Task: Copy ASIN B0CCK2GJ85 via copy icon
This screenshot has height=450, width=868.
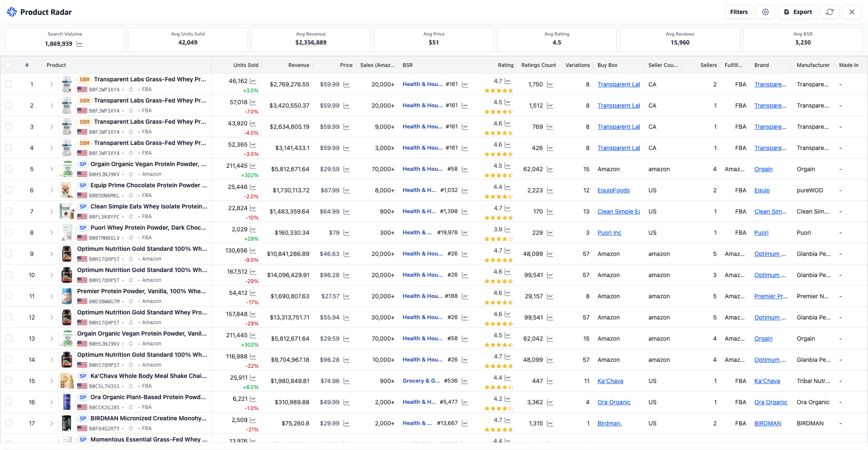Action: click(131, 407)
